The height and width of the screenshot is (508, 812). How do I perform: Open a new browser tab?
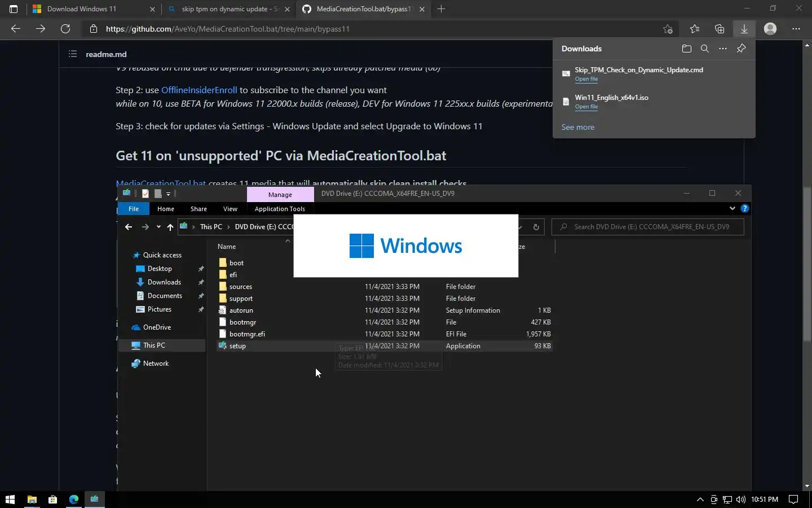pyautogui.click(x=441, y=9)
